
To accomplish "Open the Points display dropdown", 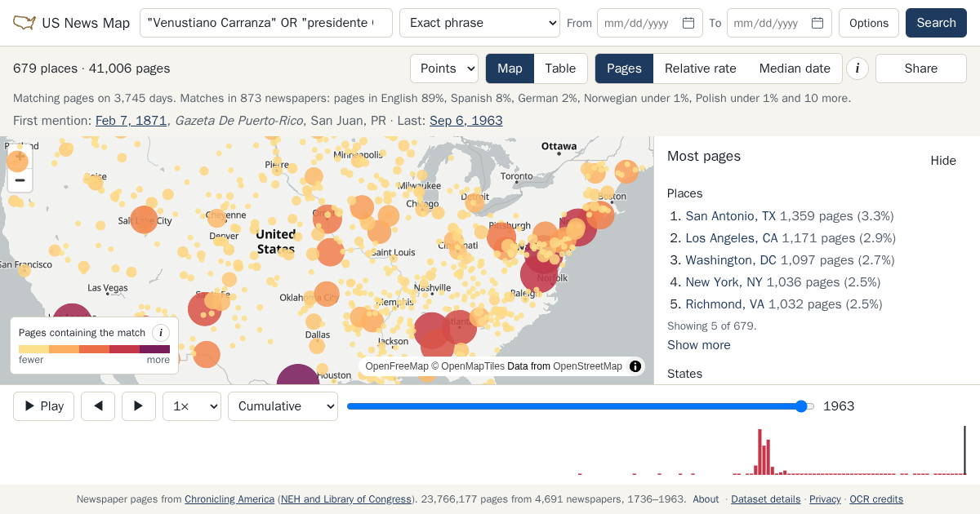I will 444,69.
